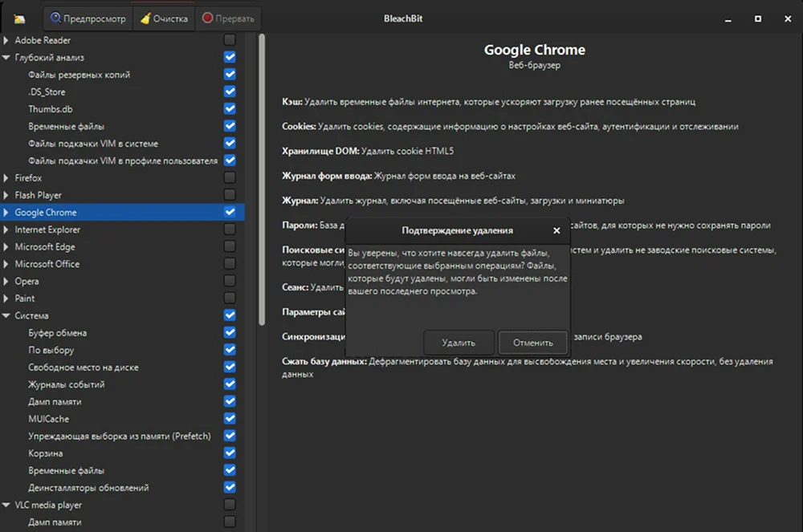The image size is (803, 532).
Task: Uncheck Thumbs.db under Глубокий анализ
Action: [230, 109]
